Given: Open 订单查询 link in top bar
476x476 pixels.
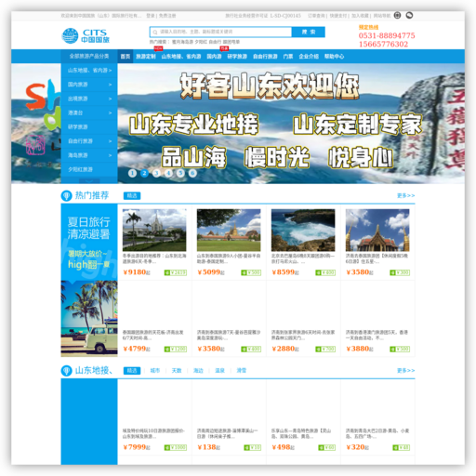Looking at the screenshot, I should (316, 16).
